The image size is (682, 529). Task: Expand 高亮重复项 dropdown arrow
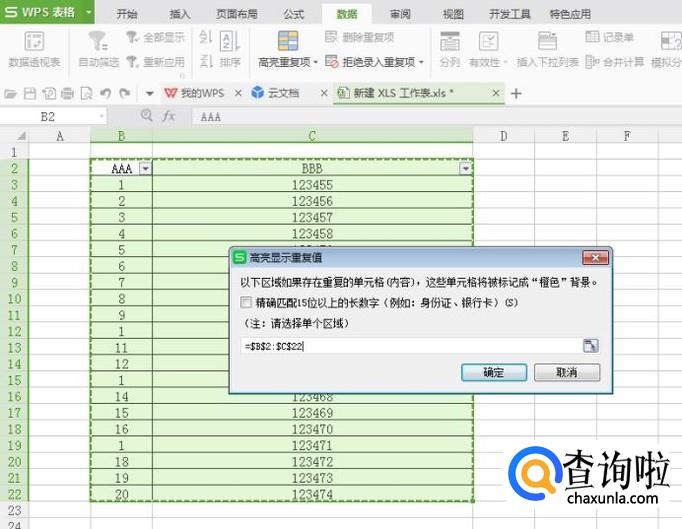[x=315, y=63]
